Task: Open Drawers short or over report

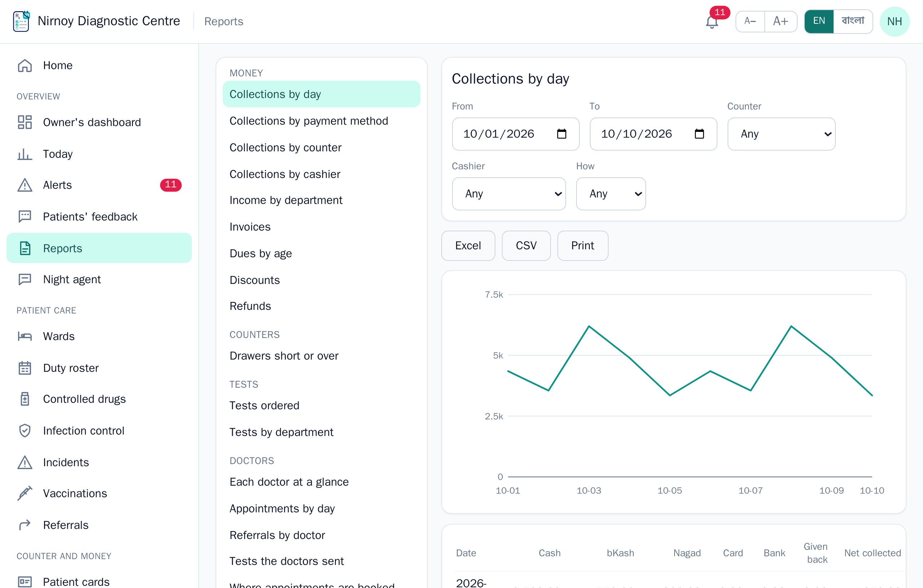Action: click(321, 356)
